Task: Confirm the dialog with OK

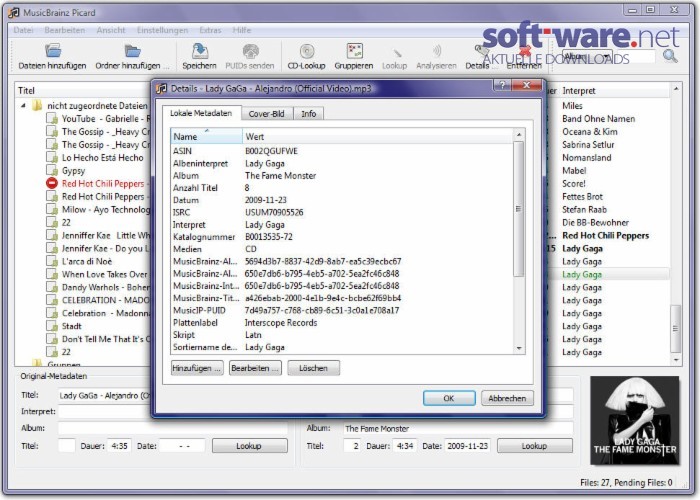Action: [x=449, y=398]
